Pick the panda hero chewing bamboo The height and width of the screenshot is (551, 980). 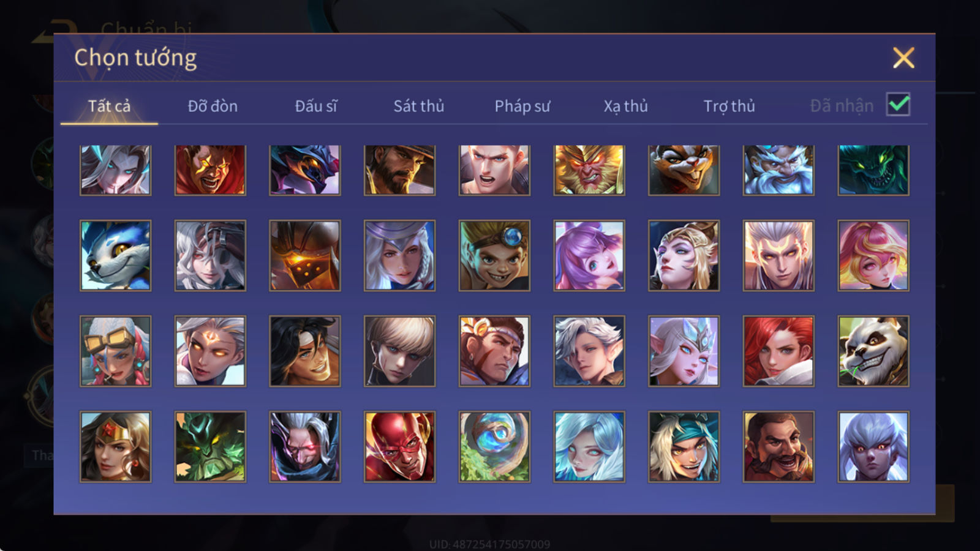[x=873, y=351]
